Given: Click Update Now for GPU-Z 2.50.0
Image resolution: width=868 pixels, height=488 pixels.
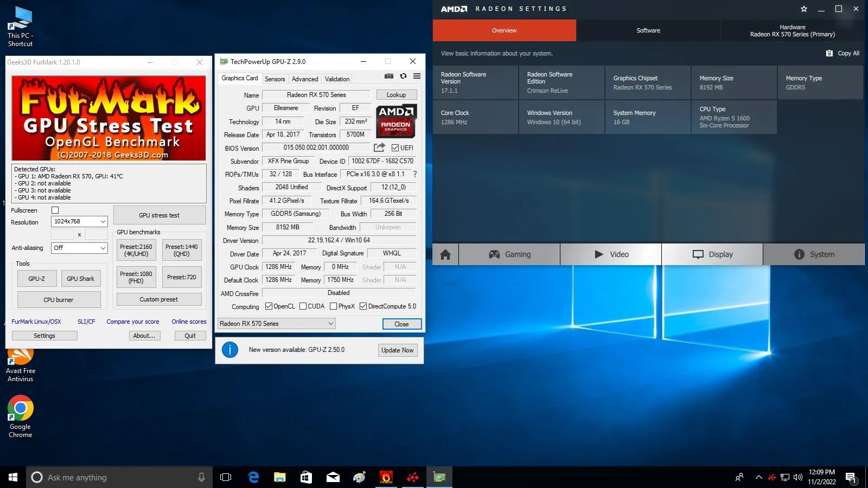Looking at the screenshot, I should (x=398, y=350).
